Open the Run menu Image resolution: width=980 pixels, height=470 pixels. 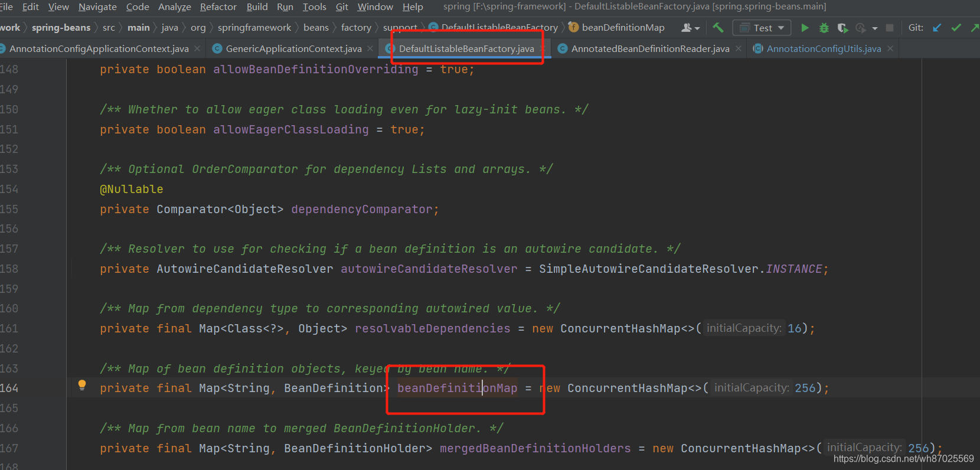285,7
